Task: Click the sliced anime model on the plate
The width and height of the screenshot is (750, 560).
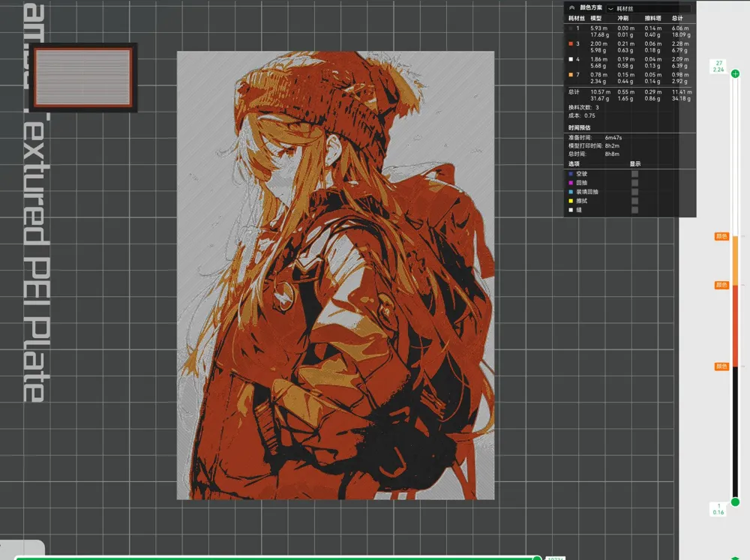Action: pyautogui.click(x=335, y=275)
